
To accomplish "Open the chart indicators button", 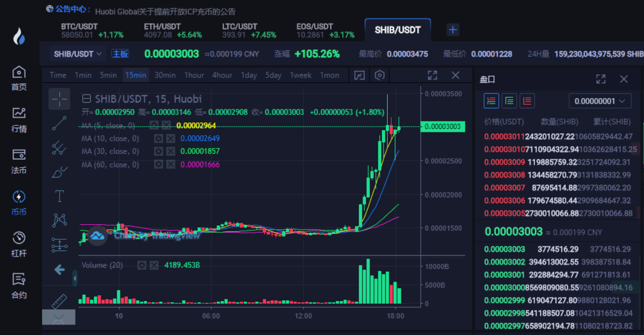I will 359,75.
